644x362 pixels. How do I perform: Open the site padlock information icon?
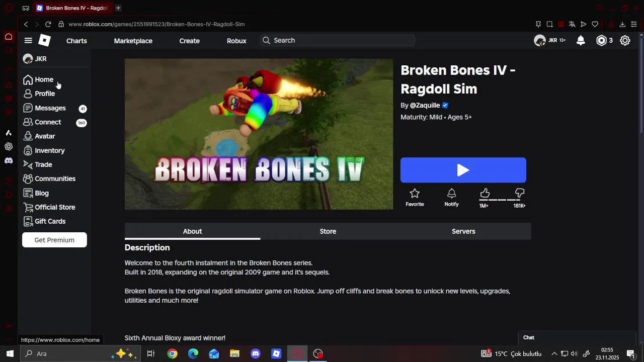[61, 24]
